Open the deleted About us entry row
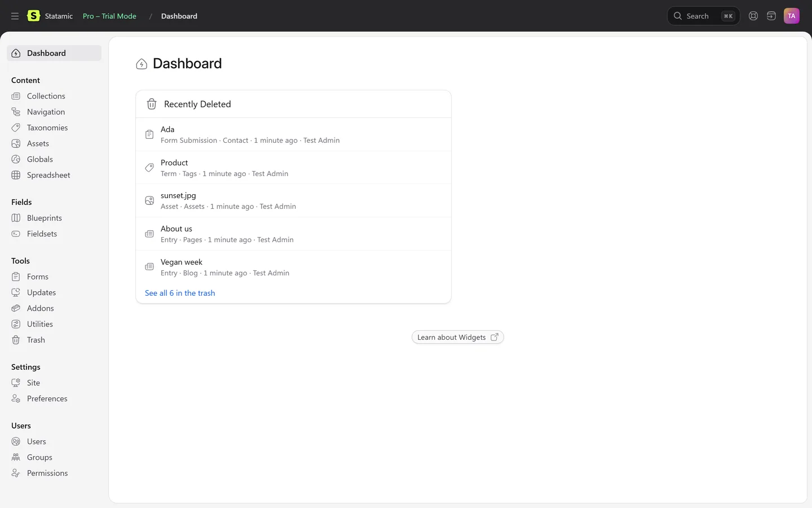The height and width of the screenshot is (508, 812). 293,234
